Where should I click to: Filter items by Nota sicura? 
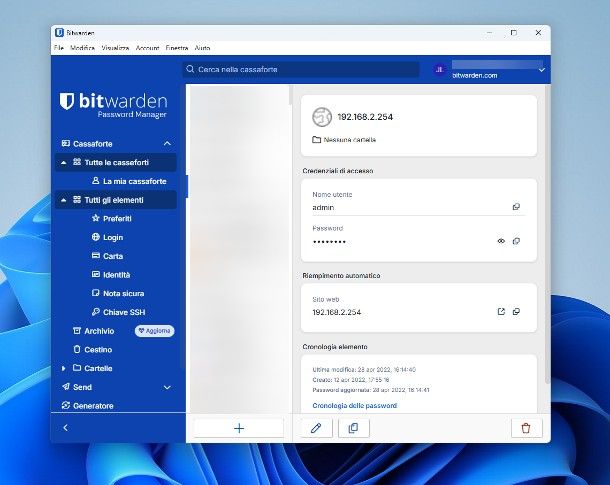coord(118,293)
